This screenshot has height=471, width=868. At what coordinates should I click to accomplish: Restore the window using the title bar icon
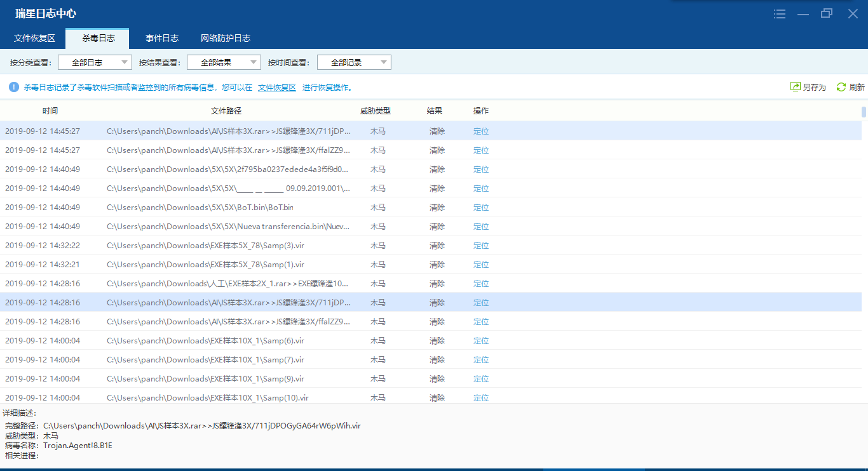[827, 14]
